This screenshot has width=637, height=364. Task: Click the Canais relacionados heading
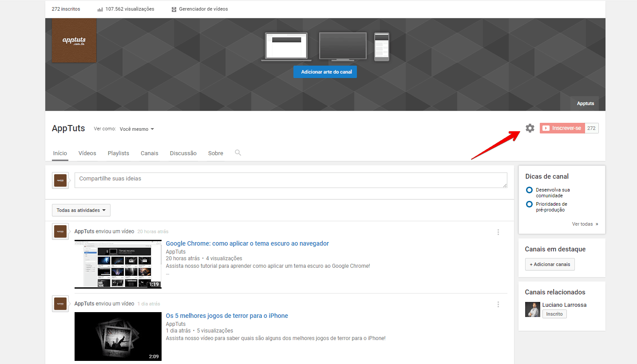[x=555, y=292]
